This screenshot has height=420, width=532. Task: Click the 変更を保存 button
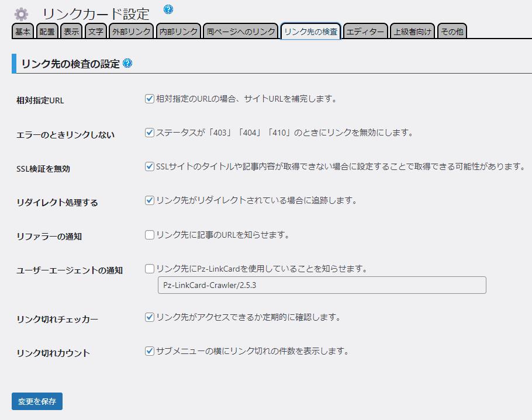click(x=37, y=401)
